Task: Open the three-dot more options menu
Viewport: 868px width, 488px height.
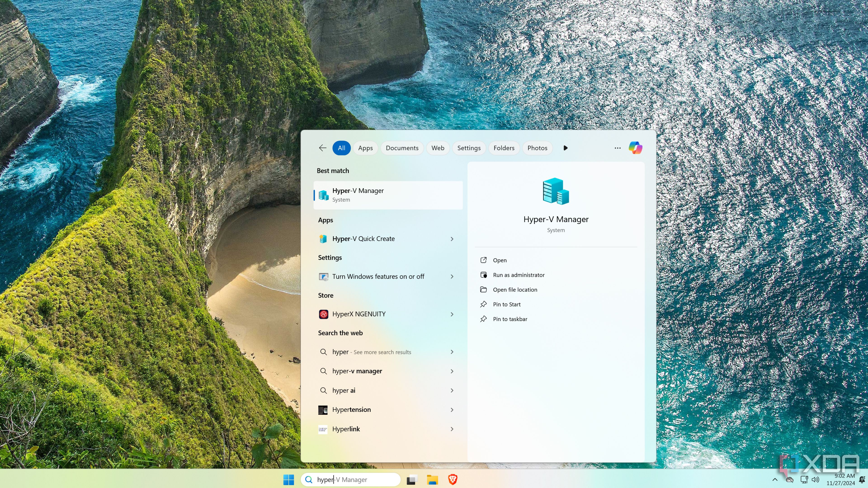Action: tap(617, 148)
